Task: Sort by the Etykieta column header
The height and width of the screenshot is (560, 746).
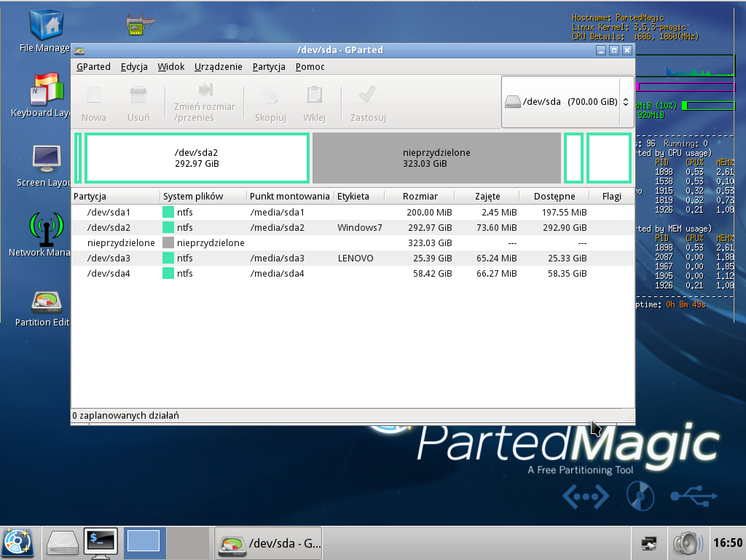Action: point(359,197)
